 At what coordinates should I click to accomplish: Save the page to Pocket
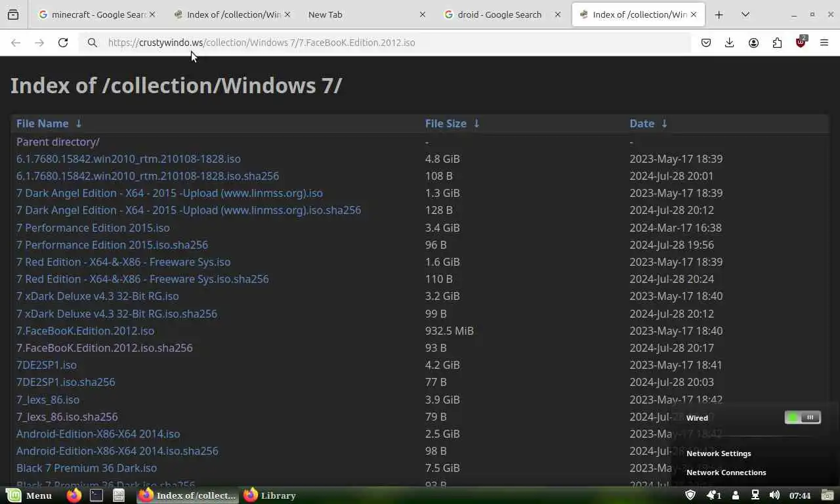pyautogui.click(x=706, y=43)
